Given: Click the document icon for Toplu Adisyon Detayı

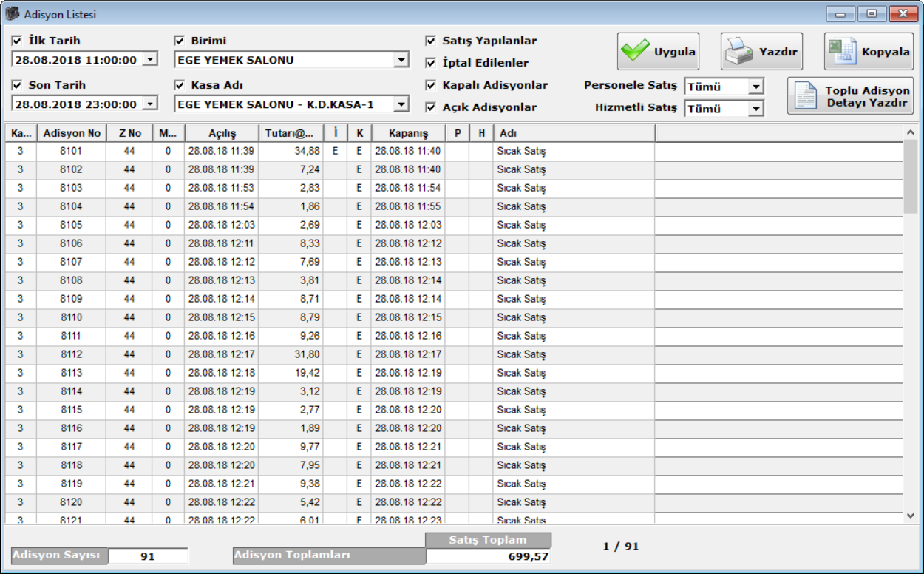Looking at the screenshot, I should [x=805, y=96].
